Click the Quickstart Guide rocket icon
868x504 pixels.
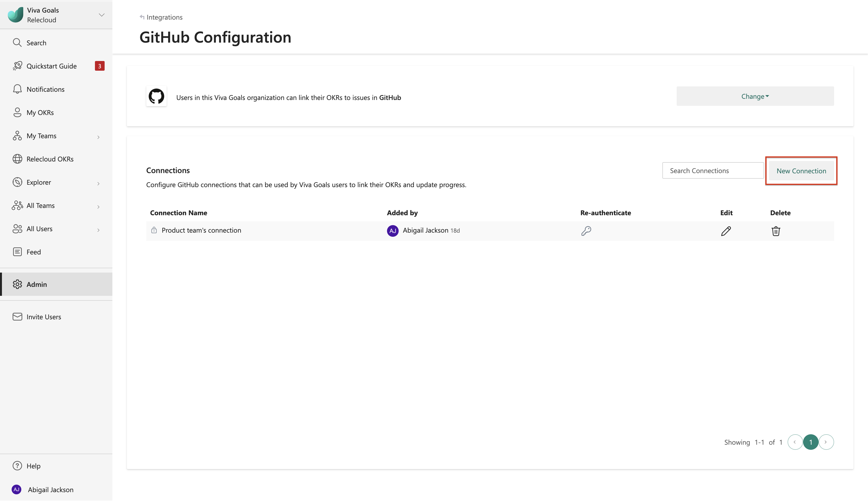click(17, 66)
